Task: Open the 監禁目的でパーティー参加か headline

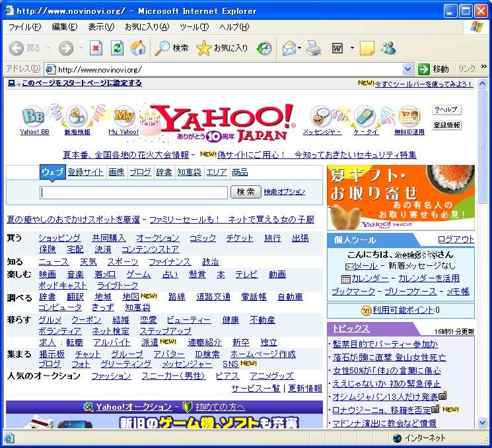Action: (385, 344)
